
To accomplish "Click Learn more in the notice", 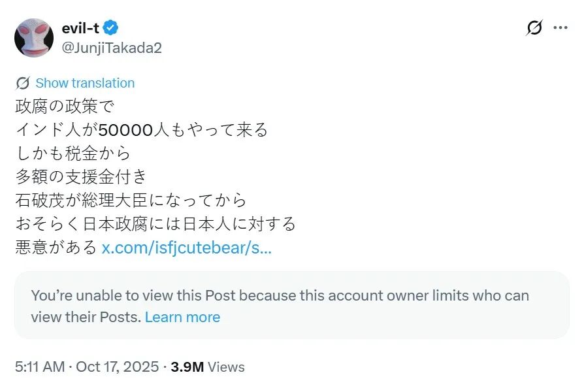I will [182, 317].
